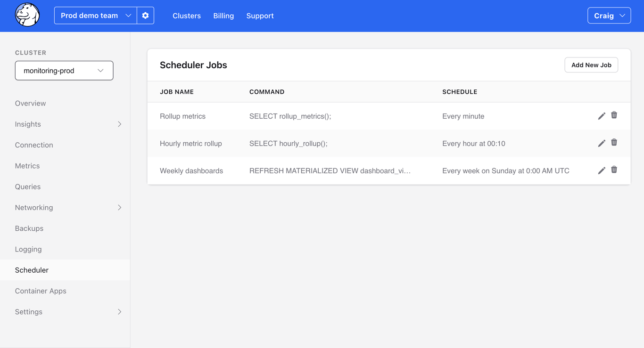Image resolution: width=644 pixels, height=348 pixels.
Task: Click the Add New Job button
Action: click(591, 65)
